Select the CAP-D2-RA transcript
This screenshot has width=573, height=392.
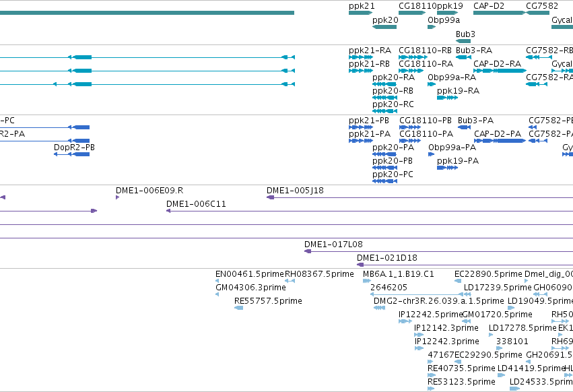(500, 71)
